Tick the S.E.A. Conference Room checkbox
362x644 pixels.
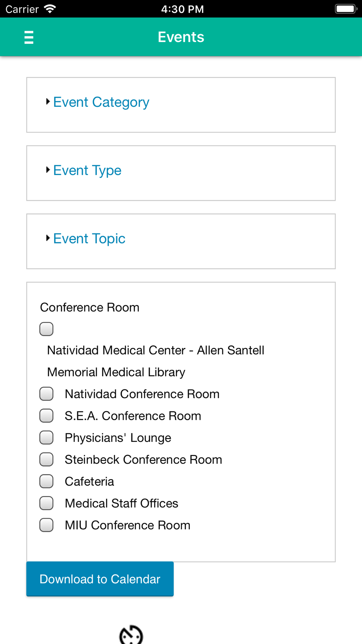[46, 416]
